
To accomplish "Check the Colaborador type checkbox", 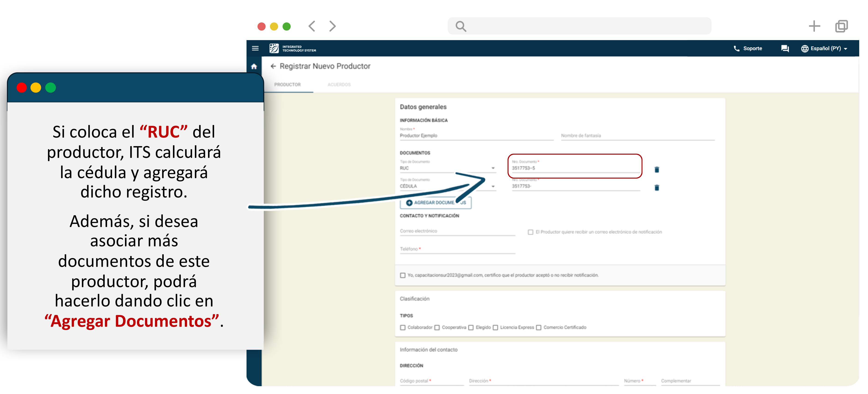I will (403, 328).
